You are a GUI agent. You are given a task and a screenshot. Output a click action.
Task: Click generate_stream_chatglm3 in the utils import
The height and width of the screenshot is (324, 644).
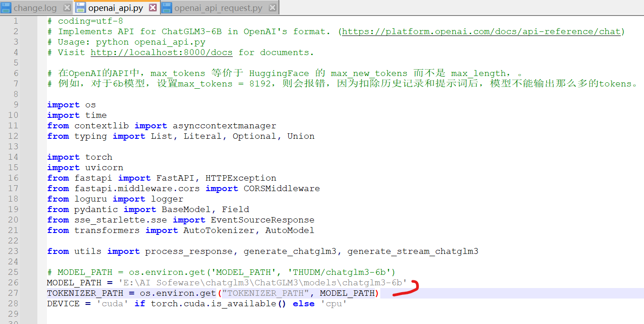[413, 251]
